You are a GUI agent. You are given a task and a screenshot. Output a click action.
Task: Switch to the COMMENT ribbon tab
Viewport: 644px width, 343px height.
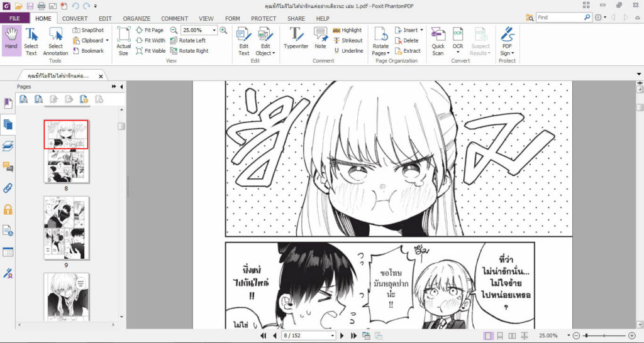click(175, 18)
